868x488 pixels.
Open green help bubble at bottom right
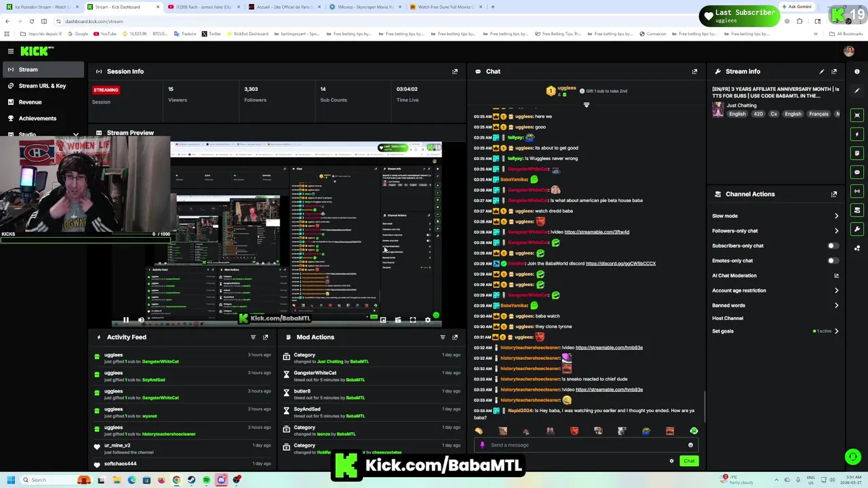pos(853,457)
